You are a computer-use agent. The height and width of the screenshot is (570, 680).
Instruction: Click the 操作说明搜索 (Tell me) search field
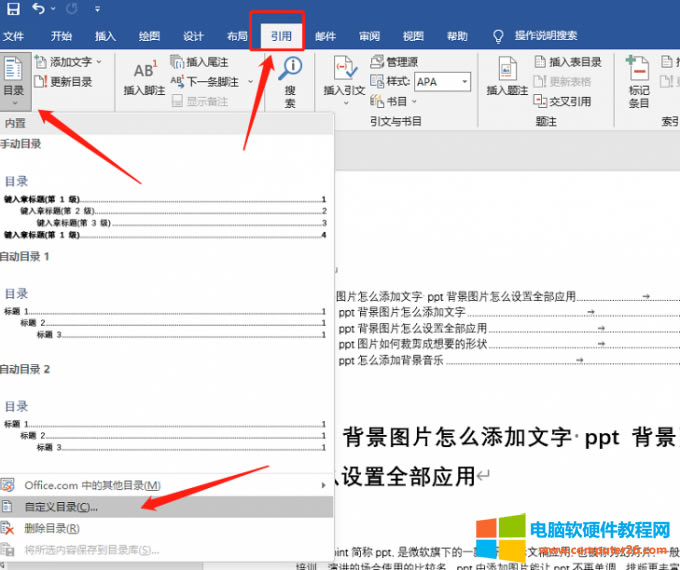[x=545, y=37]
